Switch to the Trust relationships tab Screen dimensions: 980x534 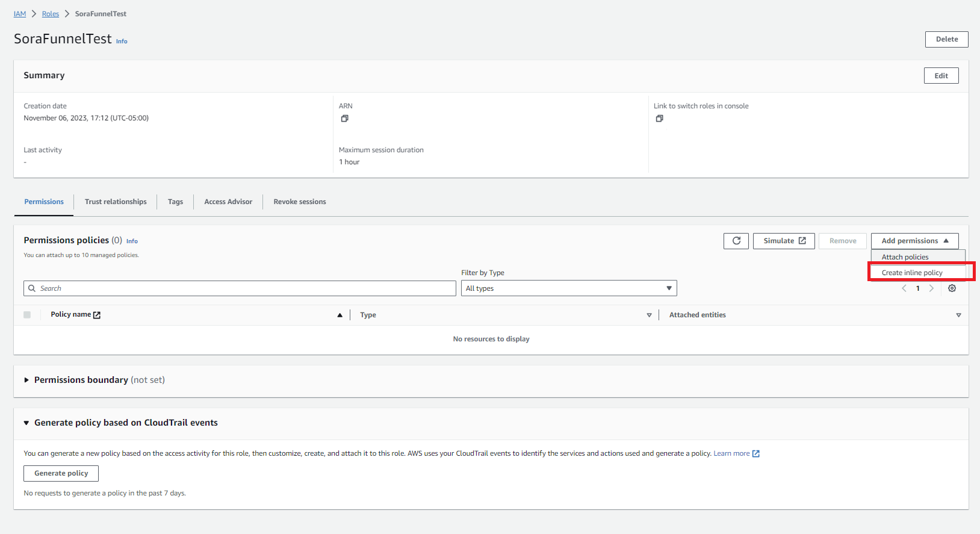click(x=116, y=202)
